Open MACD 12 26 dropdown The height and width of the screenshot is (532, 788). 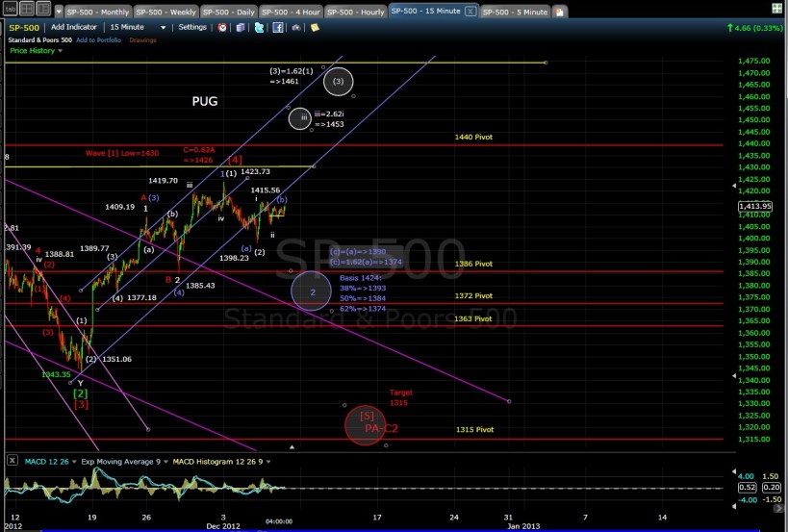51,461
